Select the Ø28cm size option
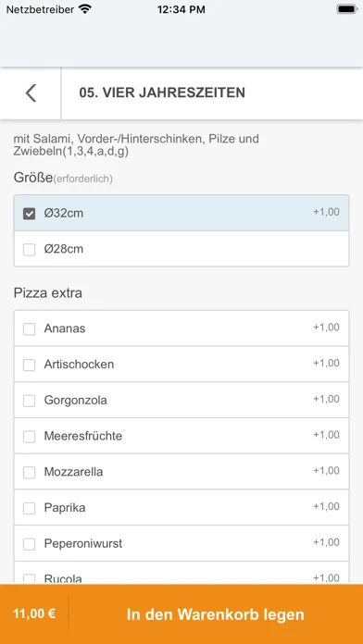Screen dimensions: 363x644 tap(29, 249)
